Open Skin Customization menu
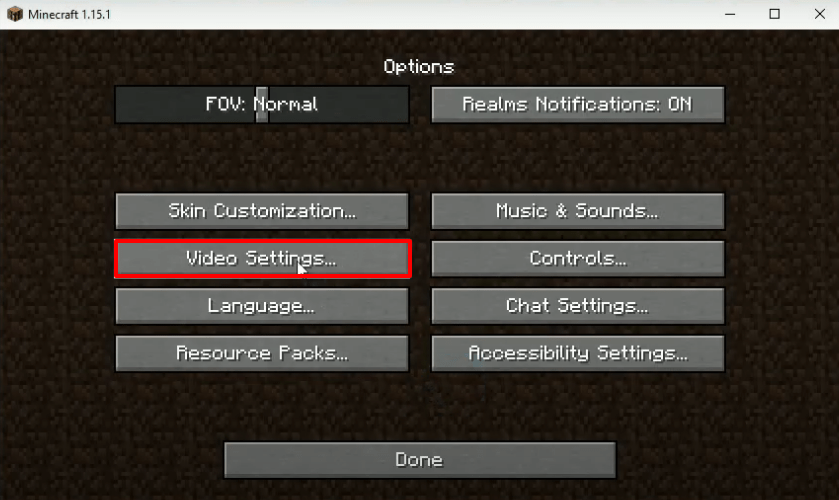The width and height of the screenshot is (839, 500). tap(262, 211)
